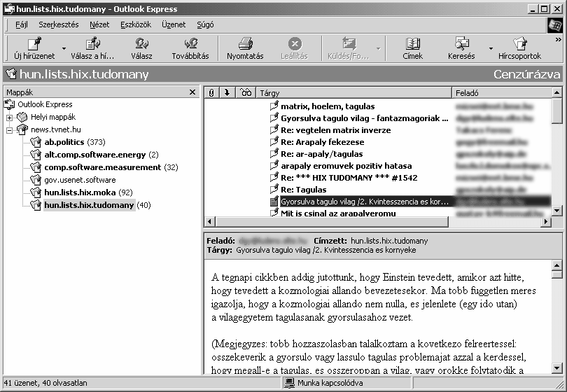Sort messages by Feladó column

502,93
